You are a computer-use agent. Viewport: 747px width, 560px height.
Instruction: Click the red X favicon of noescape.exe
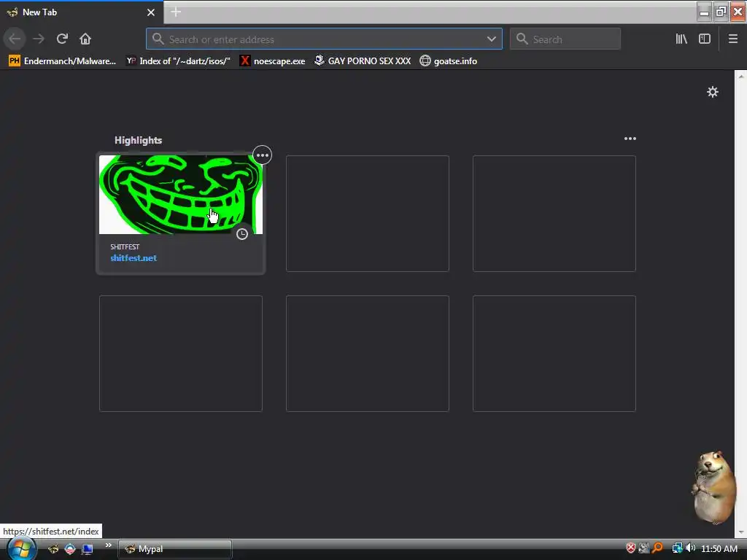(245, 61)
